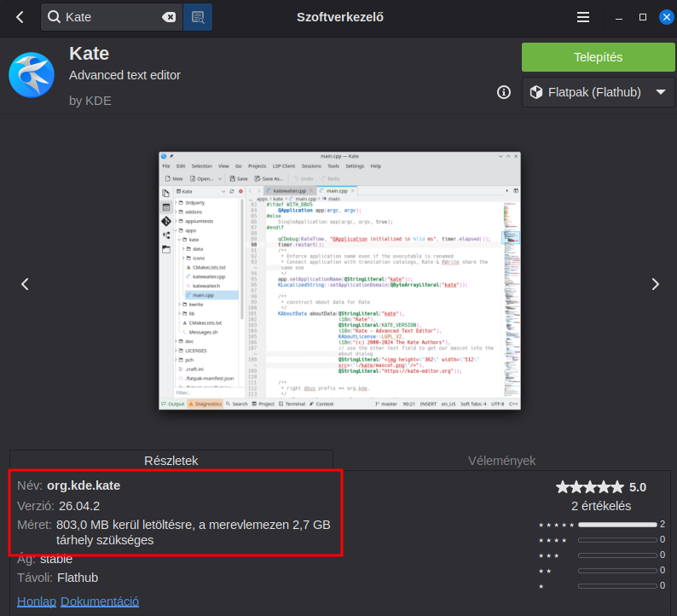Enlarge the Kate editor screenshot
Screen dimensions: 677x616
point(340,281)
